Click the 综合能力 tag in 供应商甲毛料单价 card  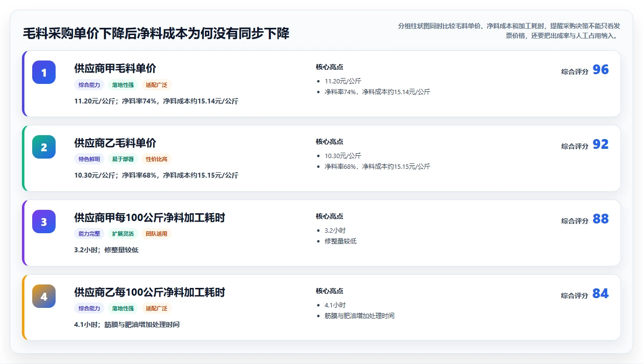pos(89,85)
